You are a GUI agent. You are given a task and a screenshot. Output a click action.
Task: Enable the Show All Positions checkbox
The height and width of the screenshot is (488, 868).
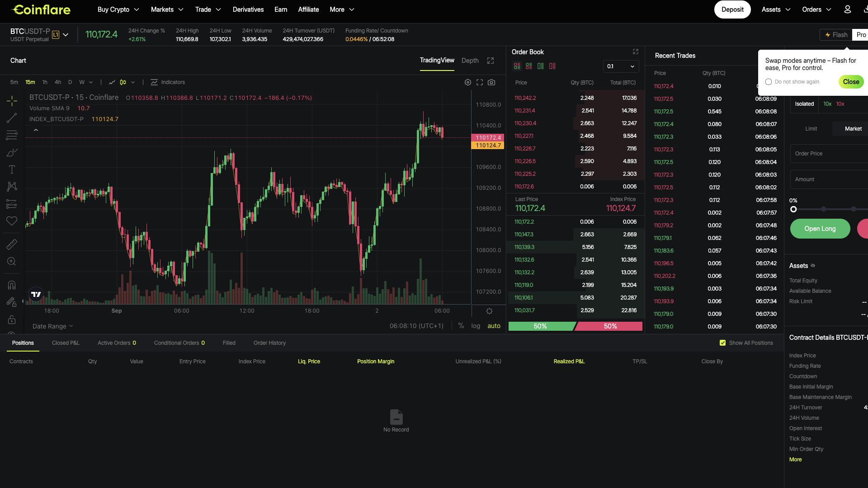coord(722,343)
